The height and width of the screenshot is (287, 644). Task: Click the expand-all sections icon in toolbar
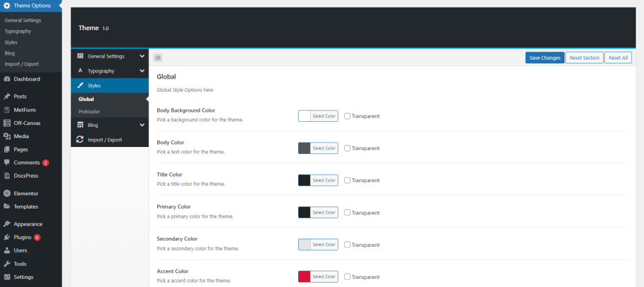[x=158, y=58]
